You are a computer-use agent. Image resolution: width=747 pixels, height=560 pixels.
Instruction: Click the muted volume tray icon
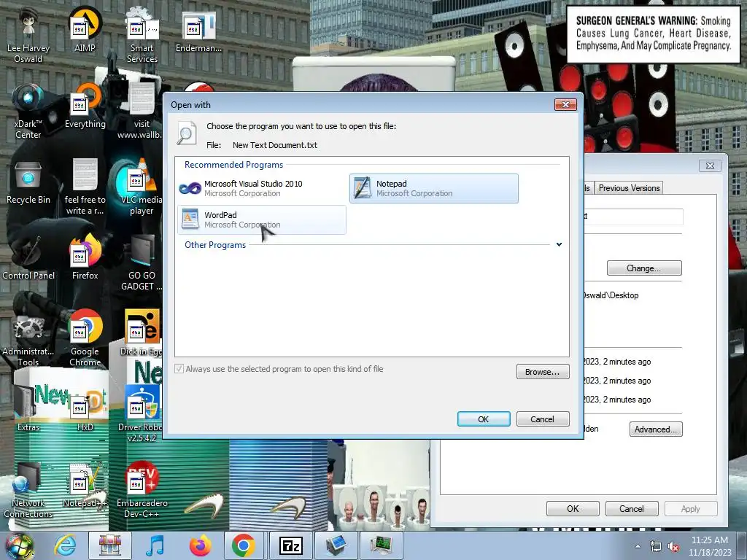(673, 547)
